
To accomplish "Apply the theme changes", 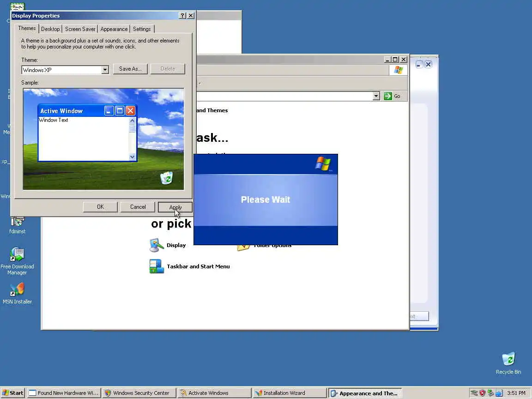I will coord(175,207).
